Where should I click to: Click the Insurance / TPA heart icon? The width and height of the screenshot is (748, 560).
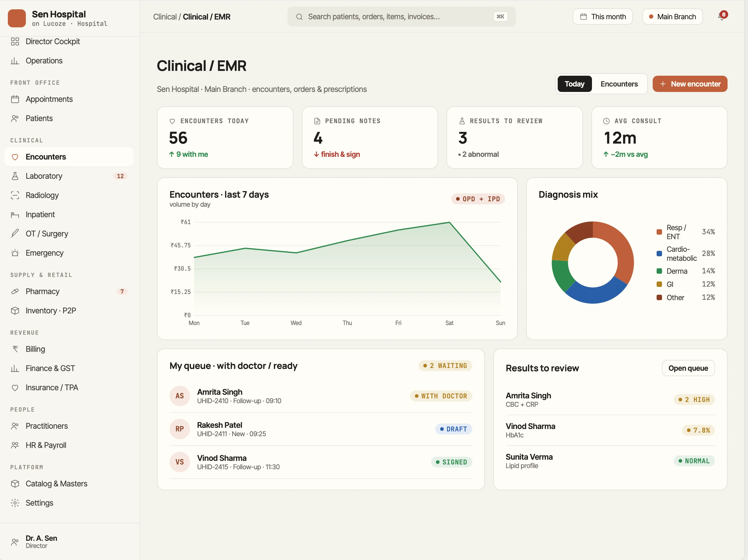point(15,388)
